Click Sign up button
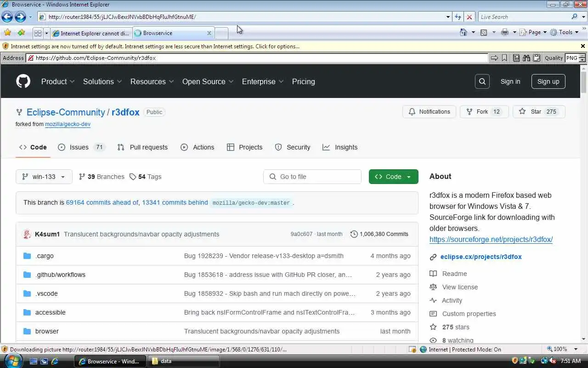Screen dimensions: 588x368 click(x=548, y=81)
